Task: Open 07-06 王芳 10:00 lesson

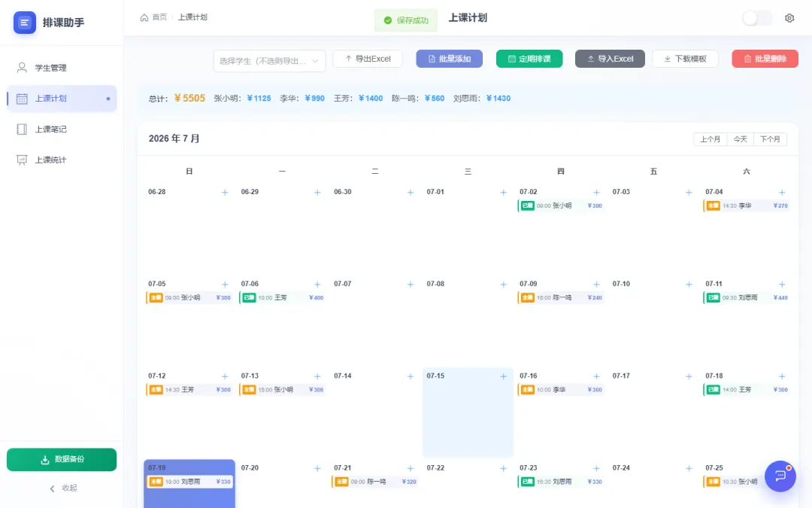Action: pos(282,298)
